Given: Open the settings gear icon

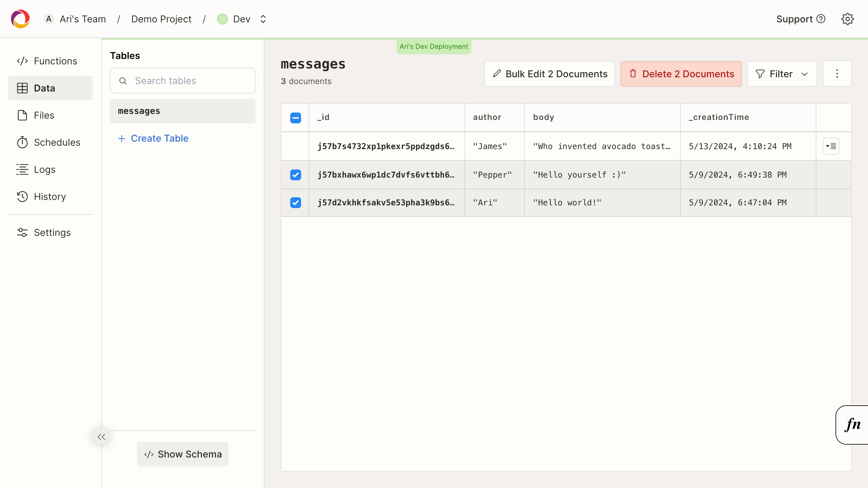Looking at the screenshot, I should (847, 19).
